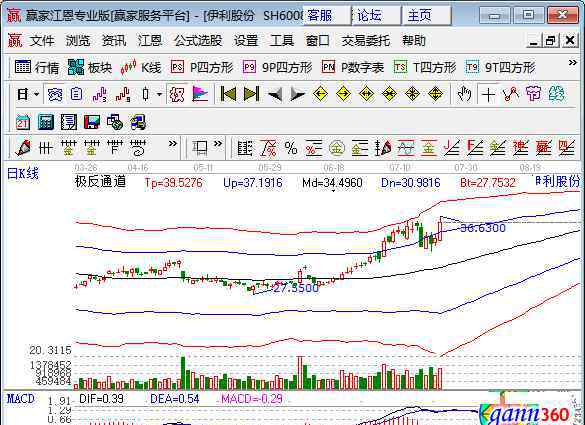
Task: Open the P四方形 tool
Action: pos(202,68)
